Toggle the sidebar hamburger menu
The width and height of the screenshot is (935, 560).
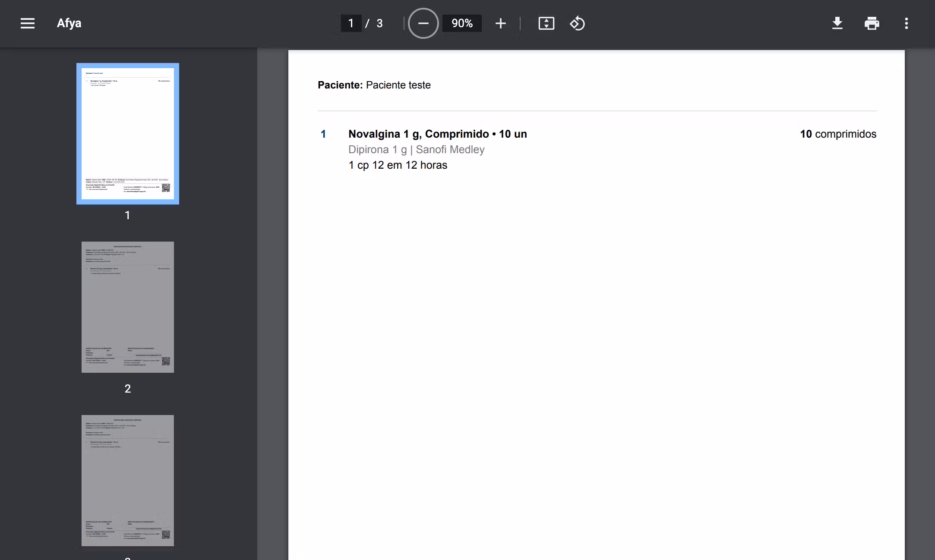click(x=28, y=23)
